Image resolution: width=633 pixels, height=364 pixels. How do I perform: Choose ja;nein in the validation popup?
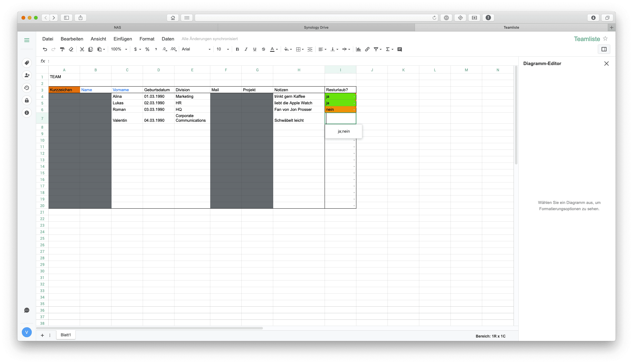(x=344, y=131)
